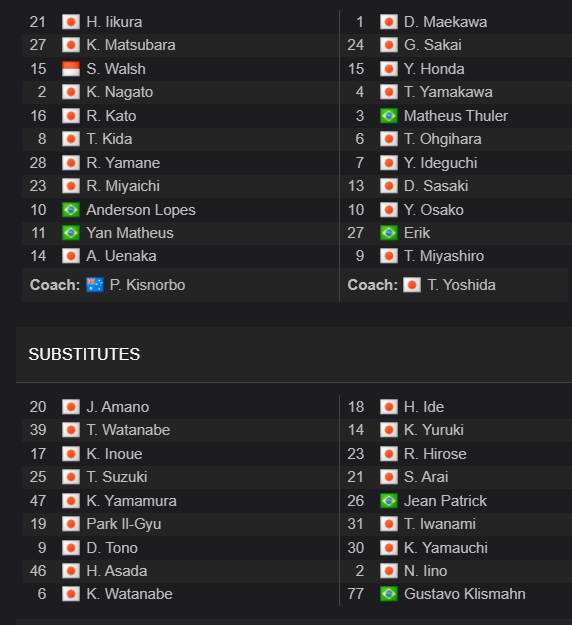Open coach P. Kisnorbo's page
The image size is (572, 625).
click(x=147, y=285)
